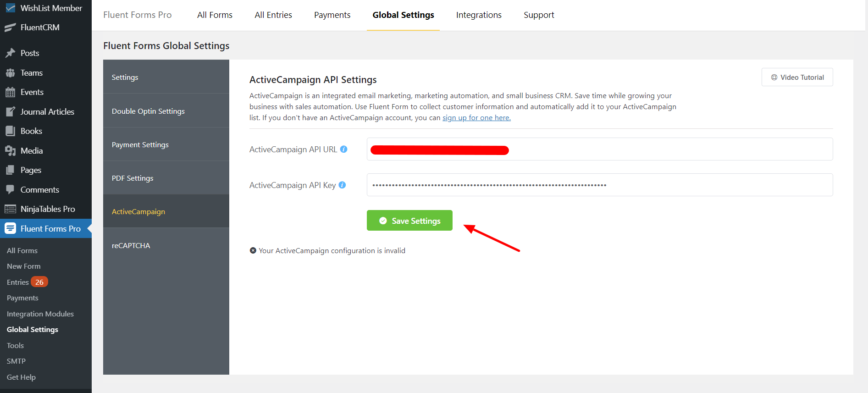Click the info icon beside API Key

[x=342, y=185]
